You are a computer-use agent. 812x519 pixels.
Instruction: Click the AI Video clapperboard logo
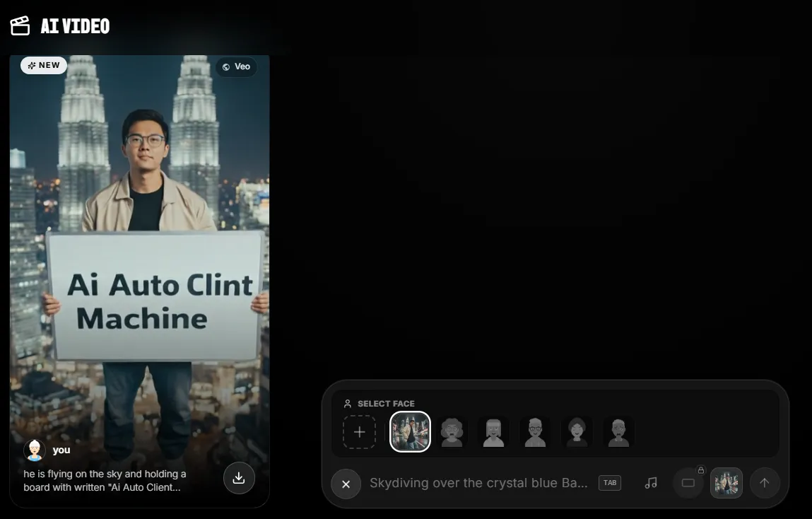coord(20,25)
